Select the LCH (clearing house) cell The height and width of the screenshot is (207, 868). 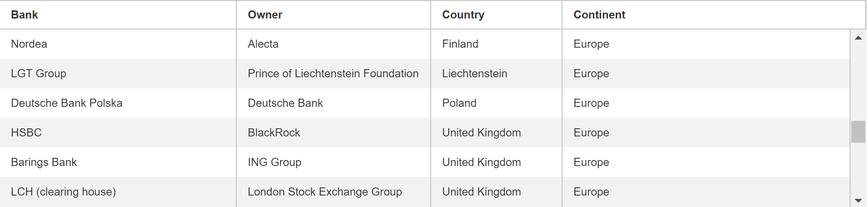pyautogui.click(x=118, y=192)
